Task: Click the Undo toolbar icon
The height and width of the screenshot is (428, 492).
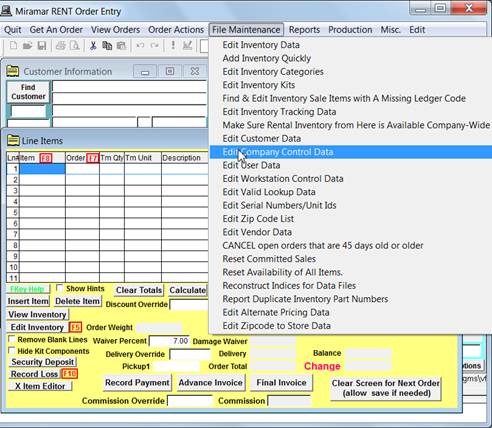Action: click(140, 45)
